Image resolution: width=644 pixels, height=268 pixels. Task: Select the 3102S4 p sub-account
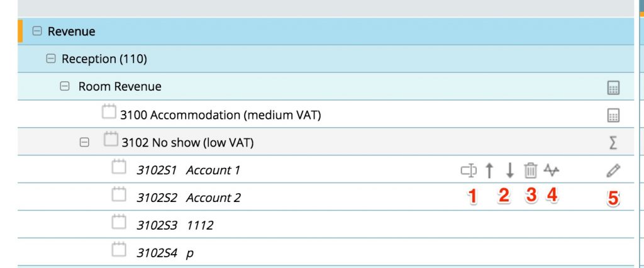(164, 253)
